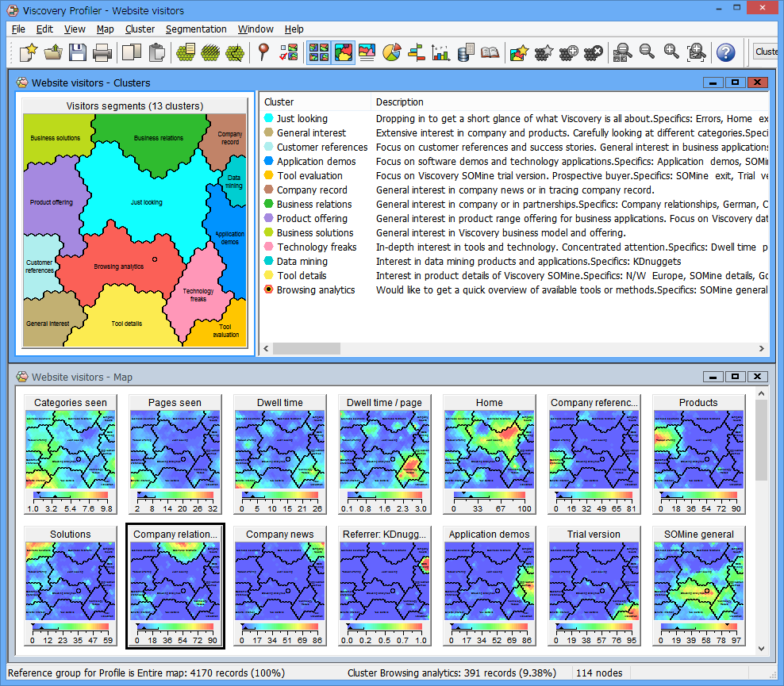Open the Cluster menu
Screen dimensions: 784x686
(140, 29)
